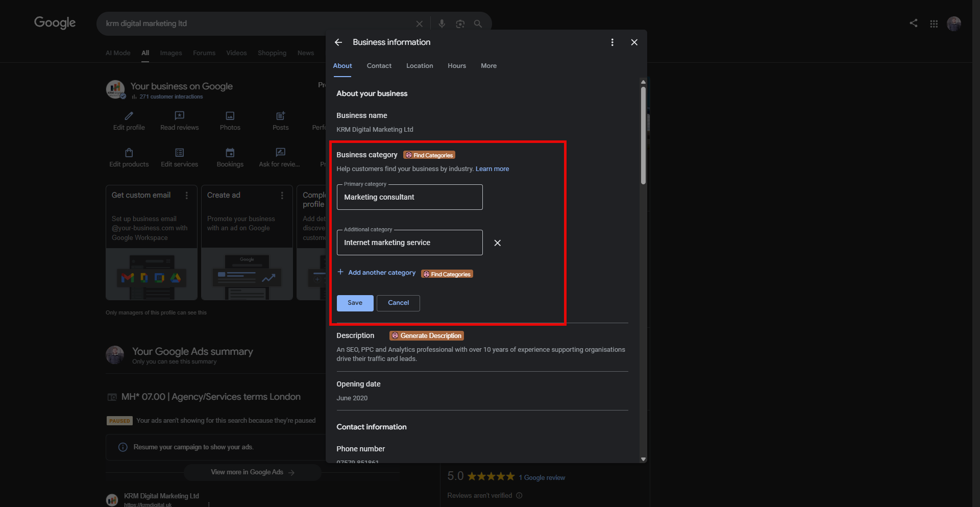The width and height of the screenshot is (980, 507).
Task: Save the business category changes
Action: (355, 303)
